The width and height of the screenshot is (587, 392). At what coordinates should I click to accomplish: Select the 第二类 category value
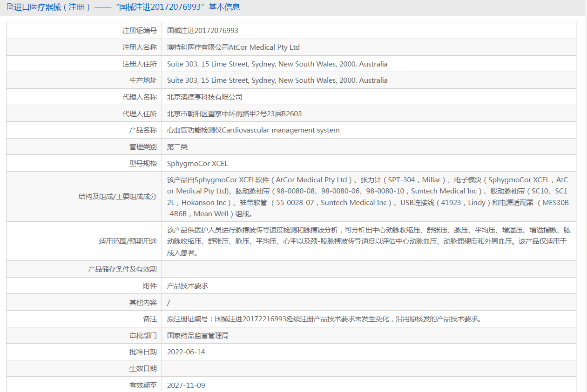177,147
